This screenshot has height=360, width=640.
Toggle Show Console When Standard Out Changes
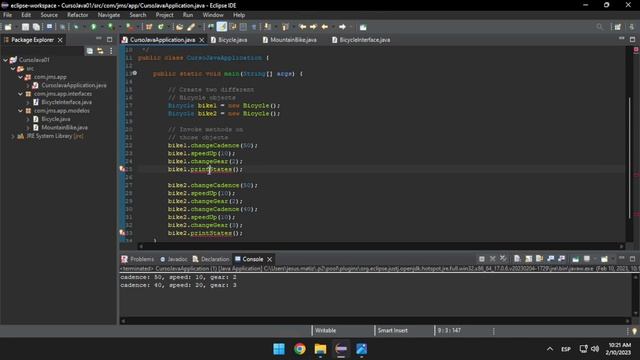click(x=551, y=259)
